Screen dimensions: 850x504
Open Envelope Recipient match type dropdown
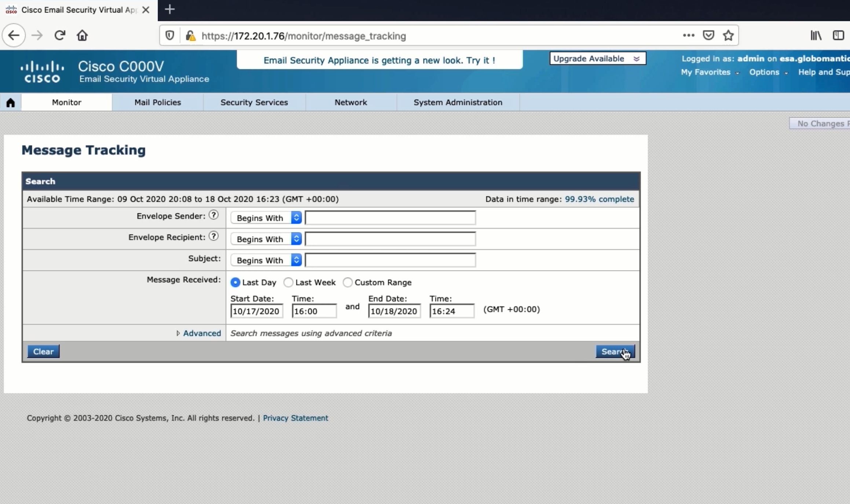pyautogui.click(x=266, y=239)
